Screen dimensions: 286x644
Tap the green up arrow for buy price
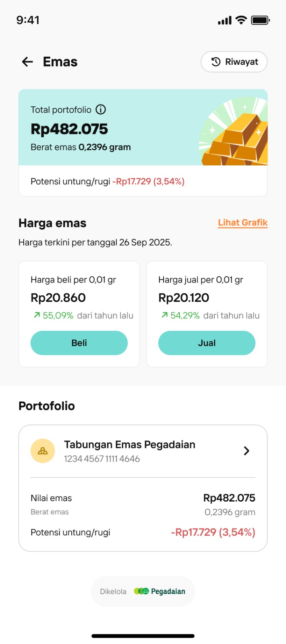tap(37, 315)
